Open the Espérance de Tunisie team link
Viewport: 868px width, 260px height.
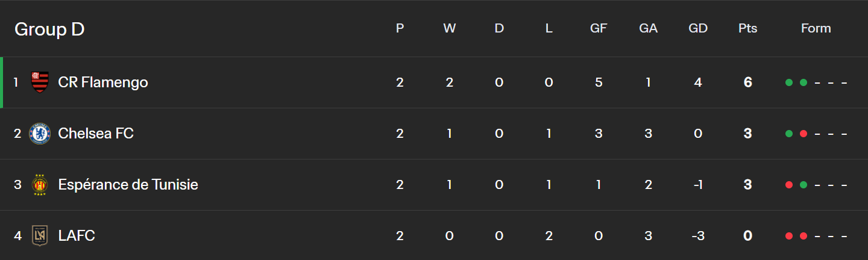coord(128,185)
